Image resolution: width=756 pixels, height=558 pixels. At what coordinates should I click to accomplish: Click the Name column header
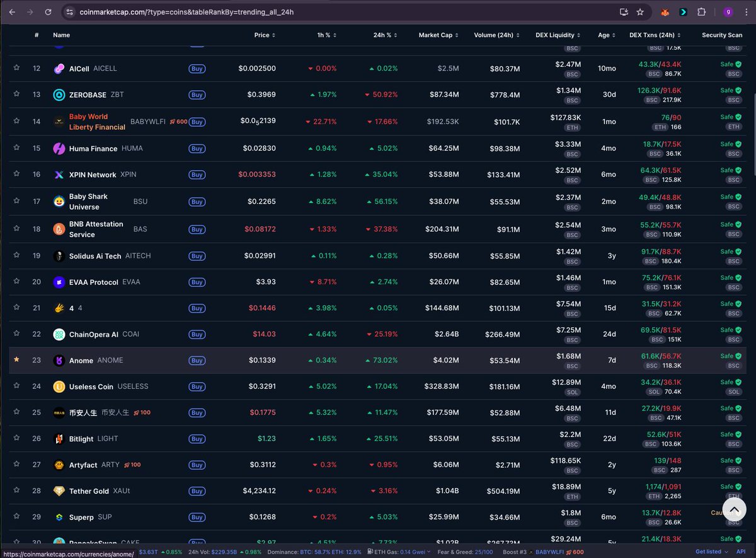click(x=61, y=35)
